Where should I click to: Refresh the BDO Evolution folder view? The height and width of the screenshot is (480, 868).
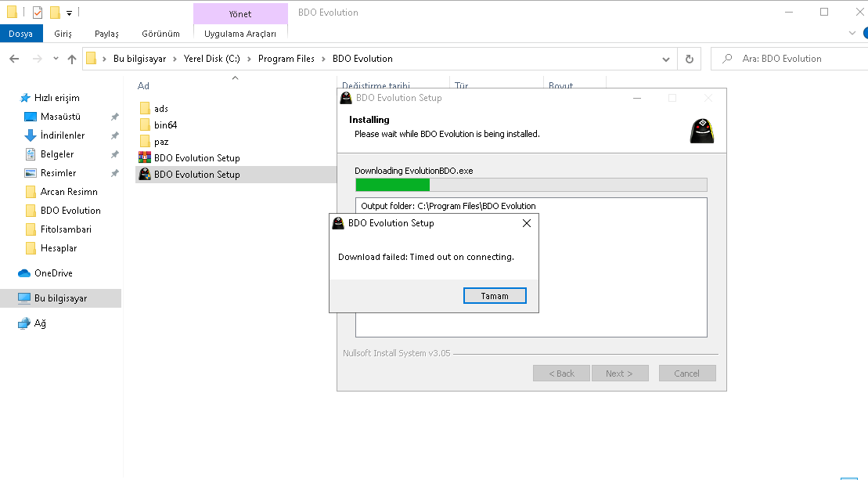pyautogui.click(x=690, y=59)
